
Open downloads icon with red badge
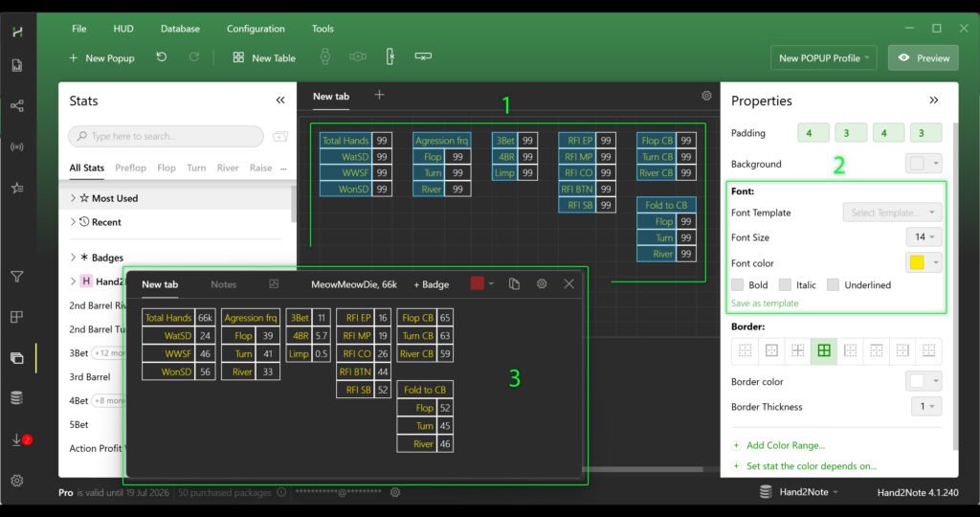[x=16, y=440]
